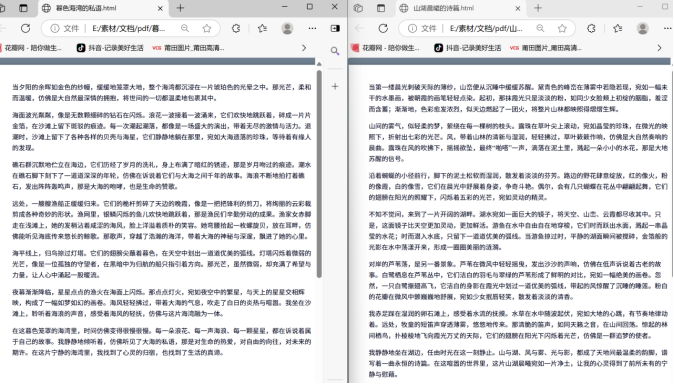Screen dimensions: 674x384
Task: Open 抖音 bookmark in left window
Action: [x=110, y=48]
